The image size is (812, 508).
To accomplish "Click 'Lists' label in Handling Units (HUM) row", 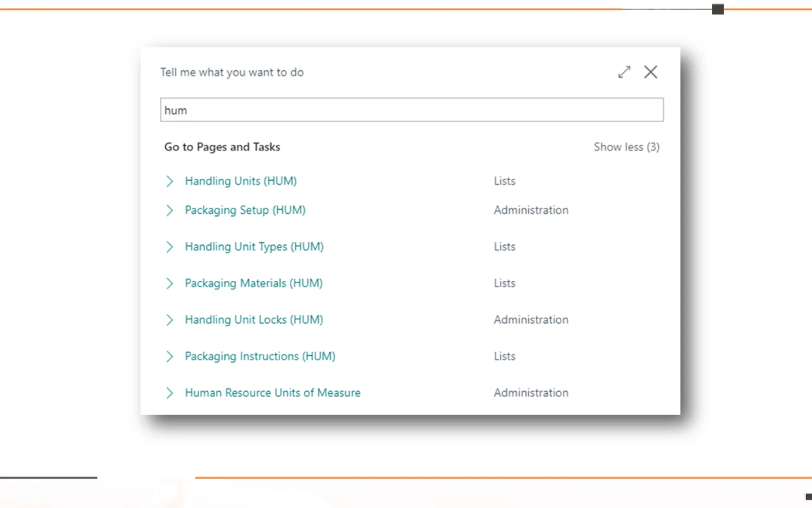I will click(x=504, y=181).
